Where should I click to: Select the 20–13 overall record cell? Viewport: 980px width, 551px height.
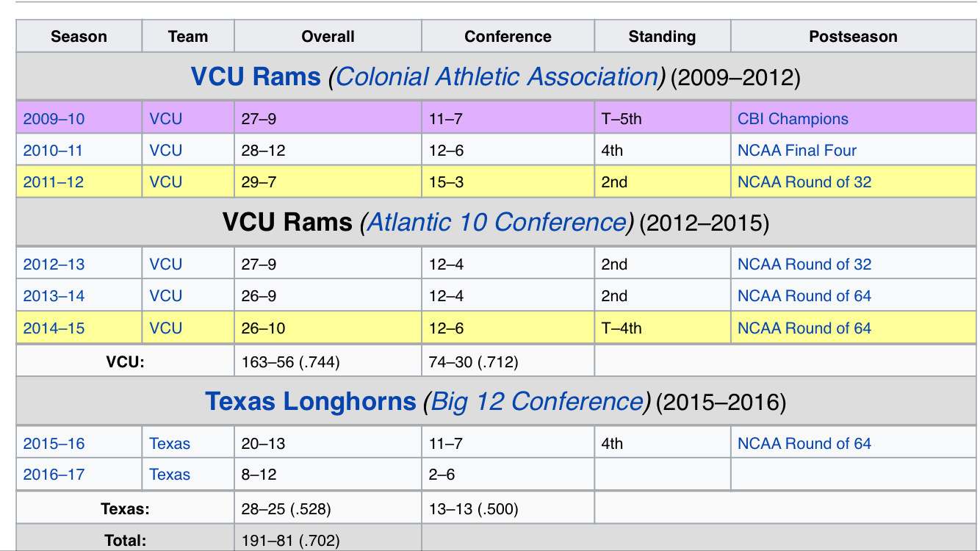tap(328, 444)
